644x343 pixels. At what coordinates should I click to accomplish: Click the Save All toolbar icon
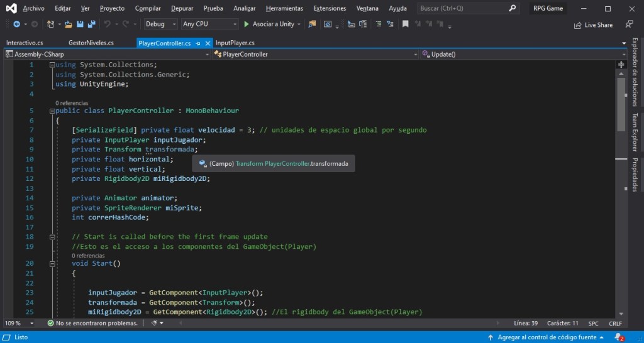[x=92, y=24]
